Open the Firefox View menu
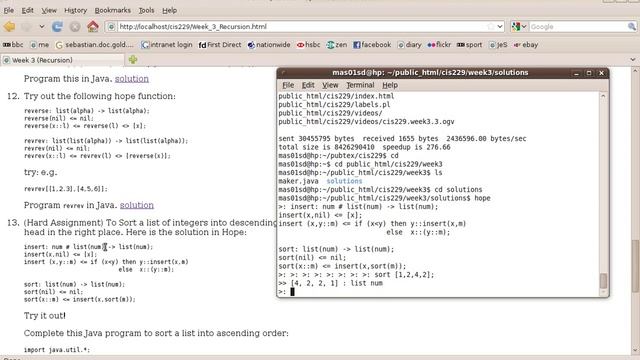This screenshot has width=640, height=360. click(49, 10)
